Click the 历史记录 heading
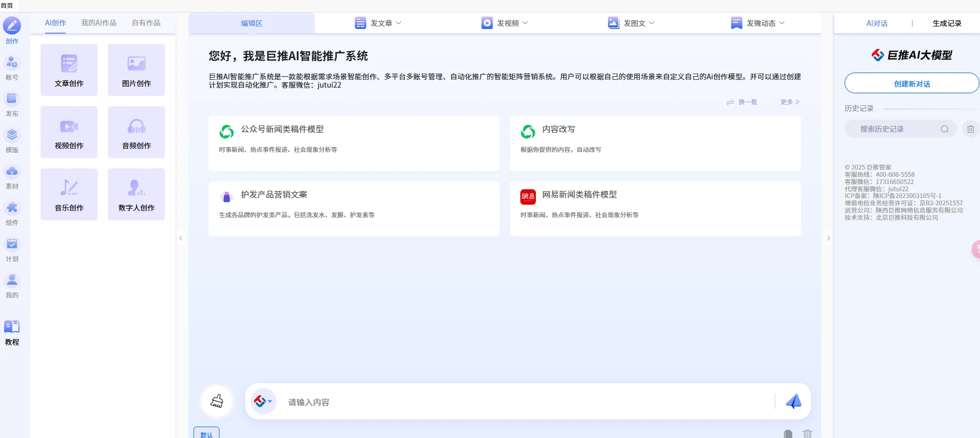Screen dimensions: 980x438 (859, 108)
